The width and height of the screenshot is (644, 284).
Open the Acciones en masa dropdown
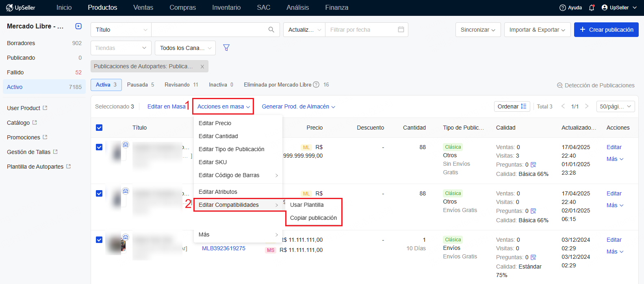tap(223, 106)
